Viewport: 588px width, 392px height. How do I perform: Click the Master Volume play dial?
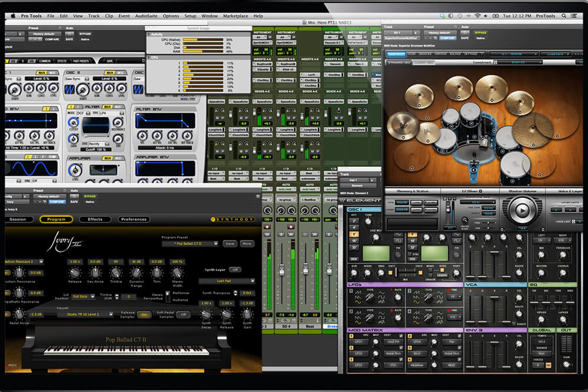tap(522, 210)
